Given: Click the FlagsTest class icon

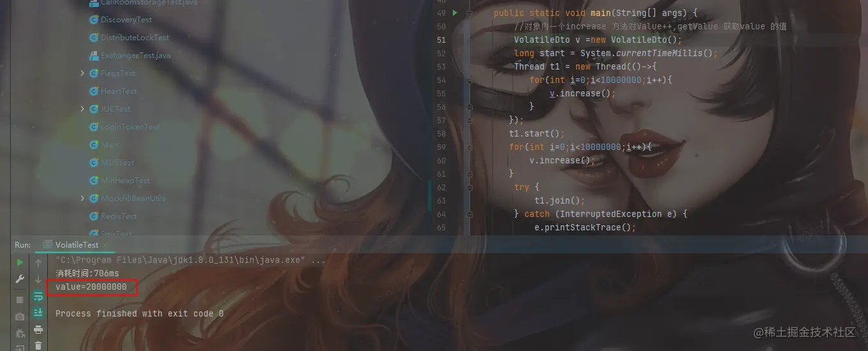Looking at the screenshot, I should 94,73.
